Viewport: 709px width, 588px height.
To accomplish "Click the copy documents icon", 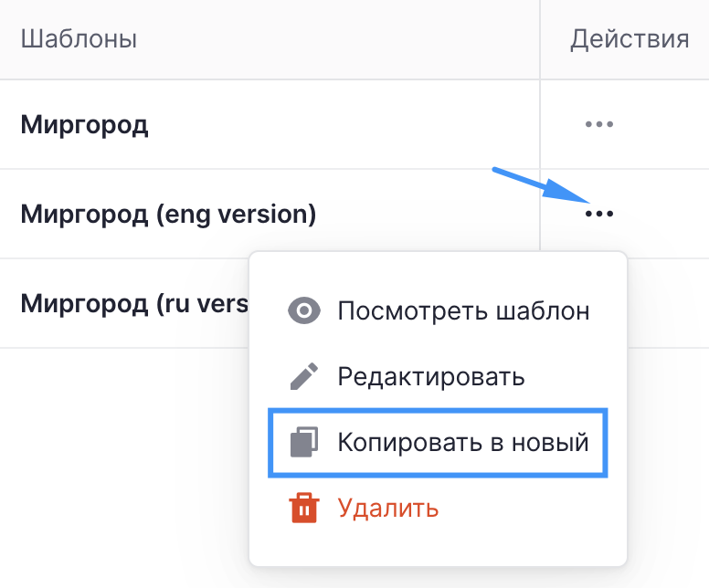I will 304,442.
